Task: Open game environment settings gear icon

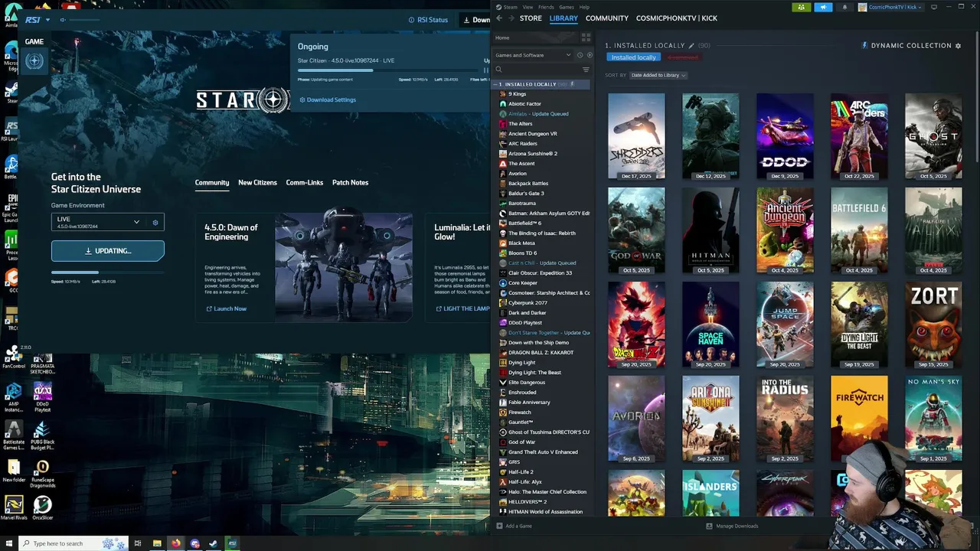Action: (x=155, y=223)
